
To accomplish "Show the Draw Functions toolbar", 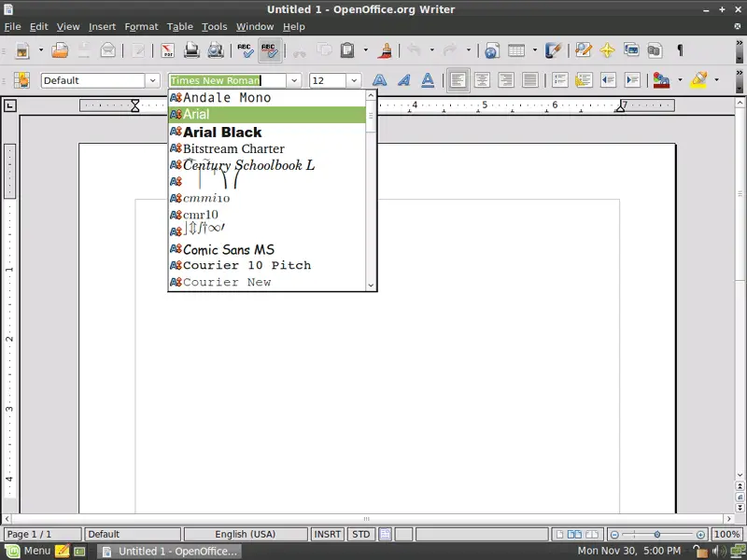I will [x=553, y=50].
